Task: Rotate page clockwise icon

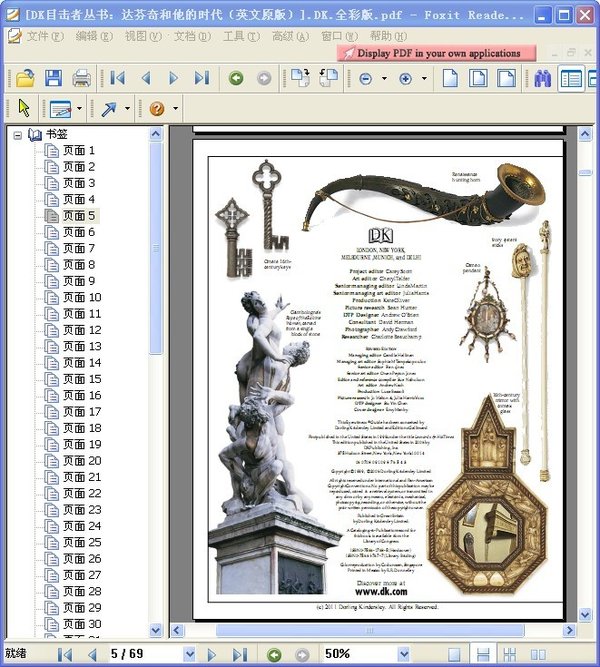Action: [300, 78]
